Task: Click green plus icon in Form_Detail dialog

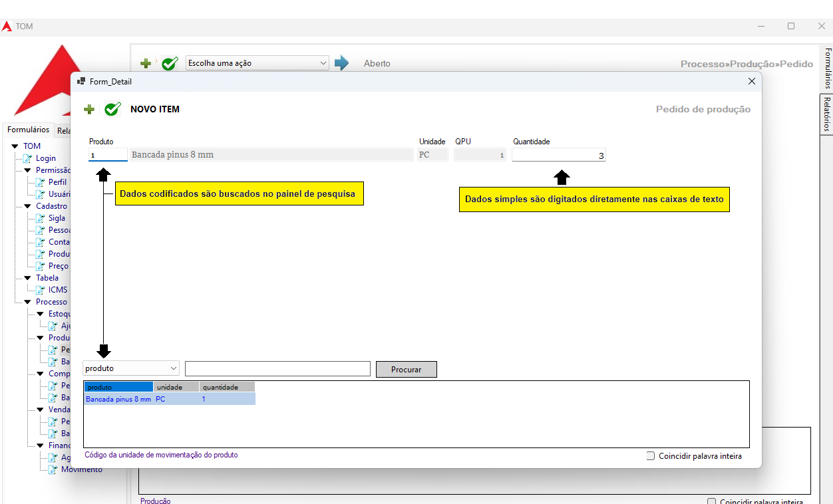Action: [89, 109]
